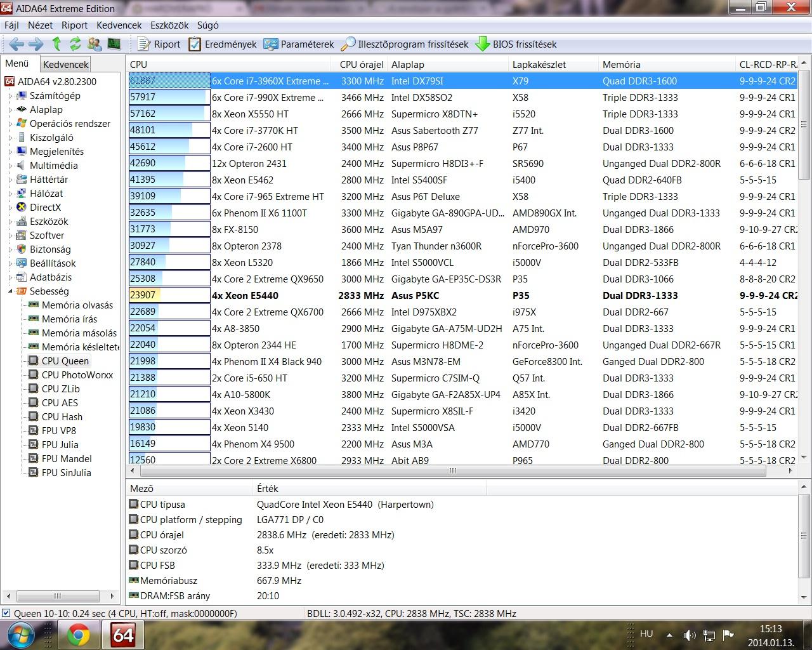Open Eredmények from the toolbar
The height and width of the screenshot is (650, 812).
tap(222, 44)
